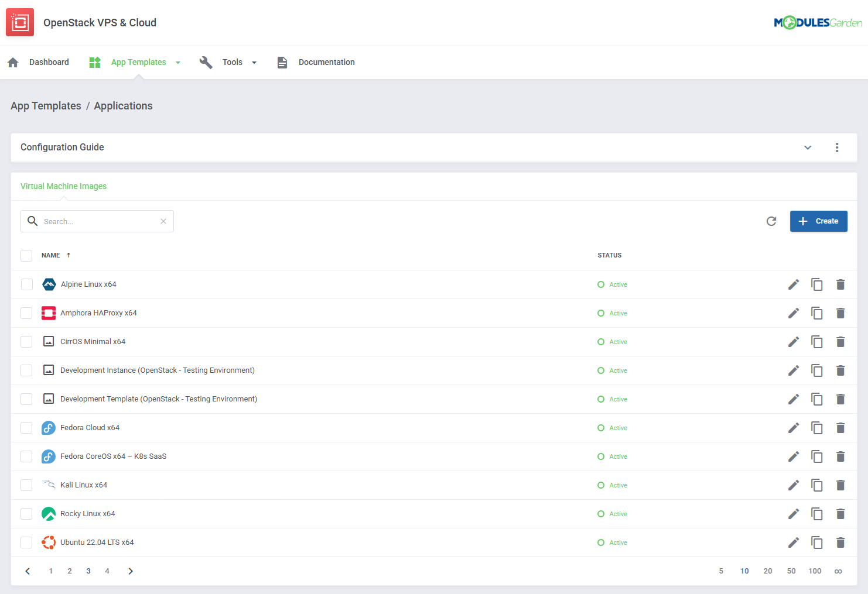
Task: Select the checkbox next to CirrOS Minimal x64
Action: [x=26, y=342]
